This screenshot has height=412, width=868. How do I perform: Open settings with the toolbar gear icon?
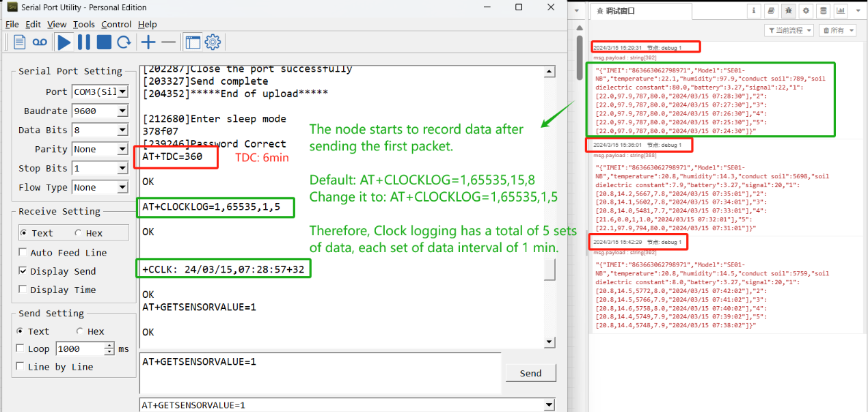click(213, 42)
